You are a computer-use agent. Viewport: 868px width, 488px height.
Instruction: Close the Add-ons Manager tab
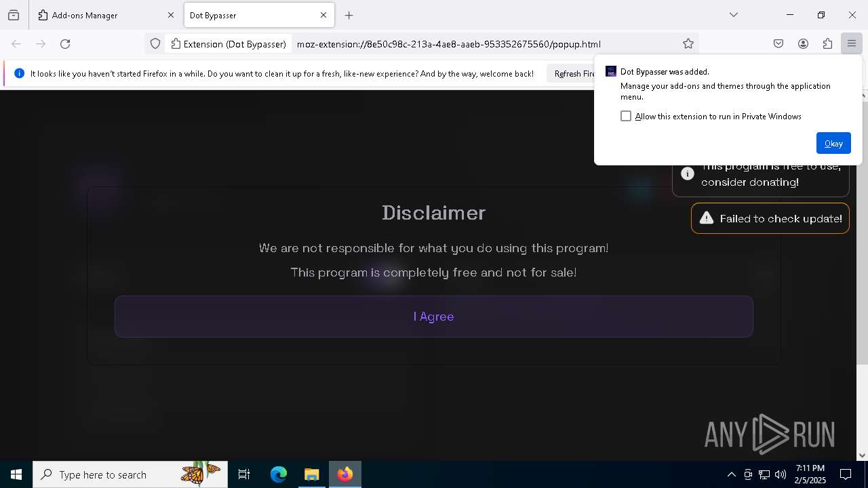170,15
